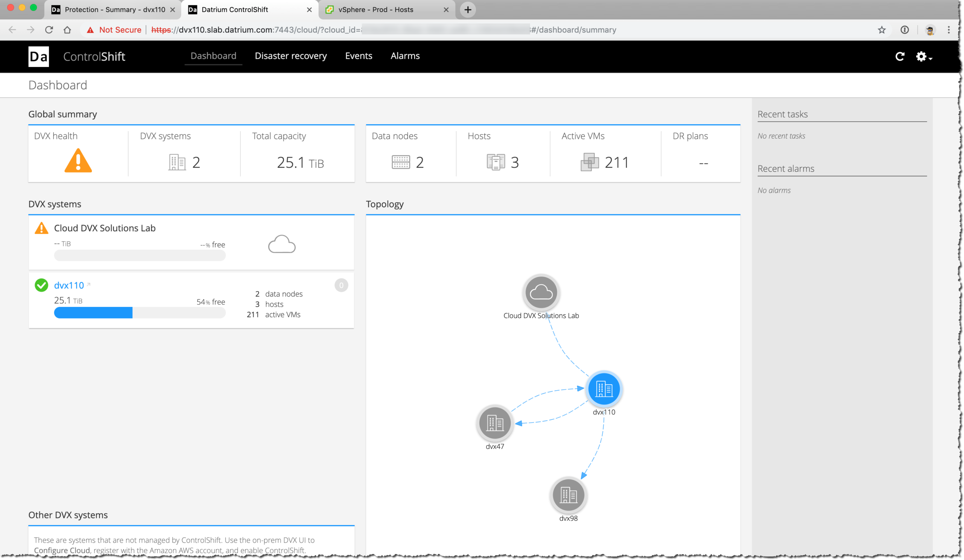Click the Data nodes rack icon
964x560 pixels.
pos(401,162)
